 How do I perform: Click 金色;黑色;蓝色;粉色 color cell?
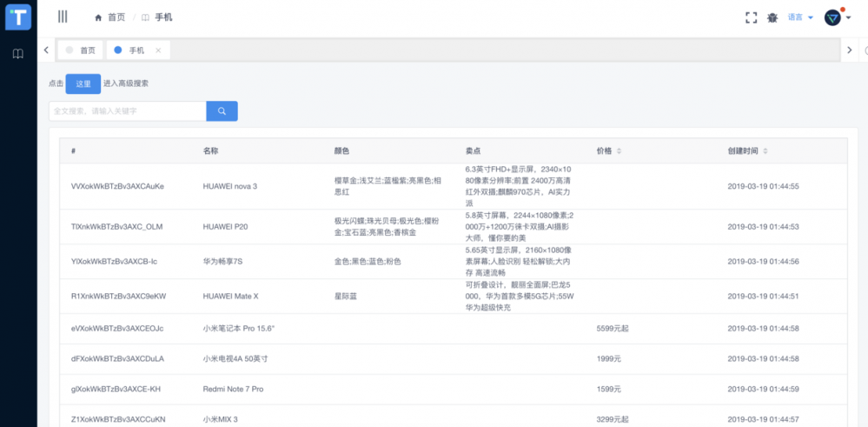(368, 262)
